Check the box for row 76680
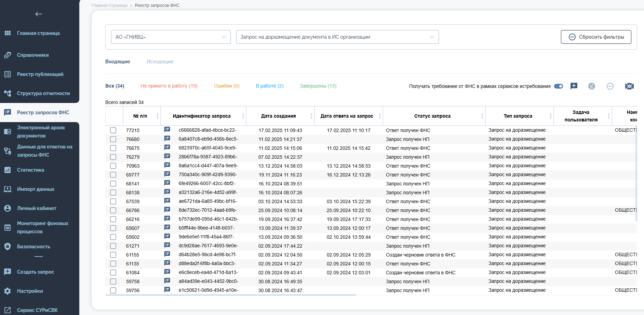 [x=113, y=139]
